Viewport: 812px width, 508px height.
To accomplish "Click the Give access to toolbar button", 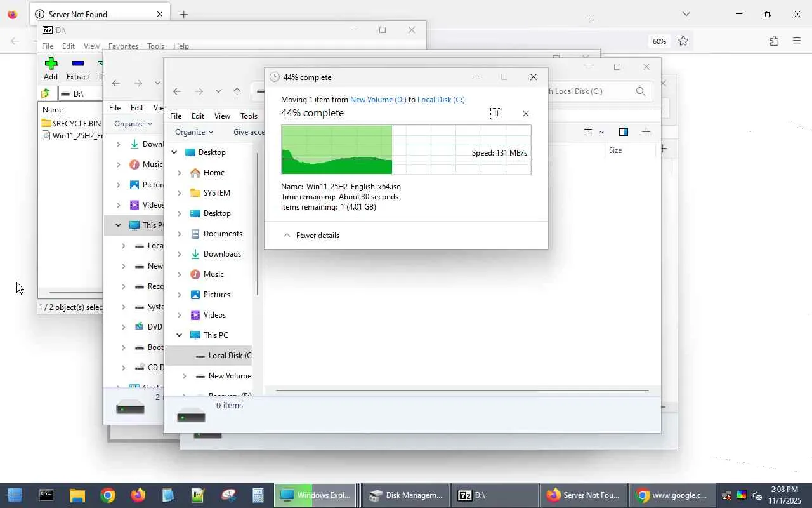I will [249, 132].
